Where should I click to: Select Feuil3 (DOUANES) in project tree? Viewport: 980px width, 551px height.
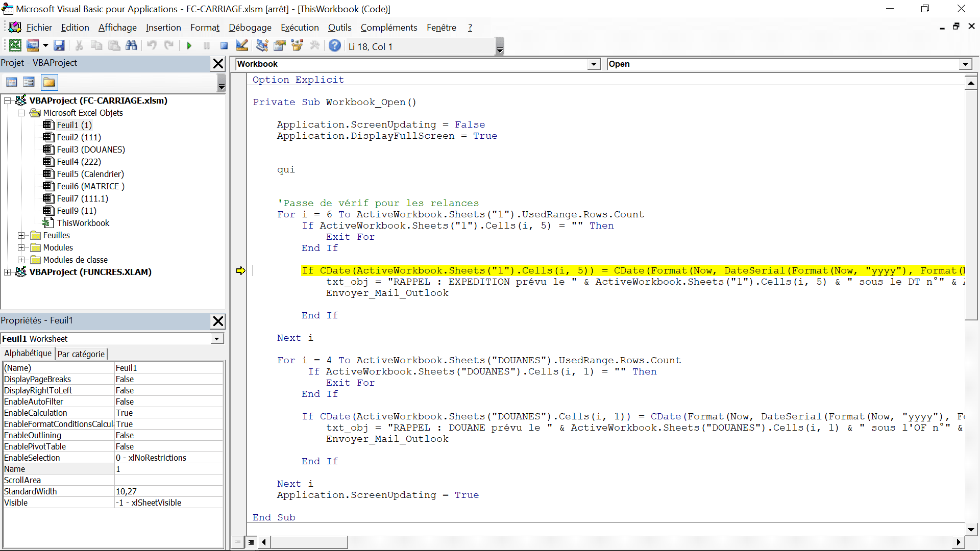(90, 149)
